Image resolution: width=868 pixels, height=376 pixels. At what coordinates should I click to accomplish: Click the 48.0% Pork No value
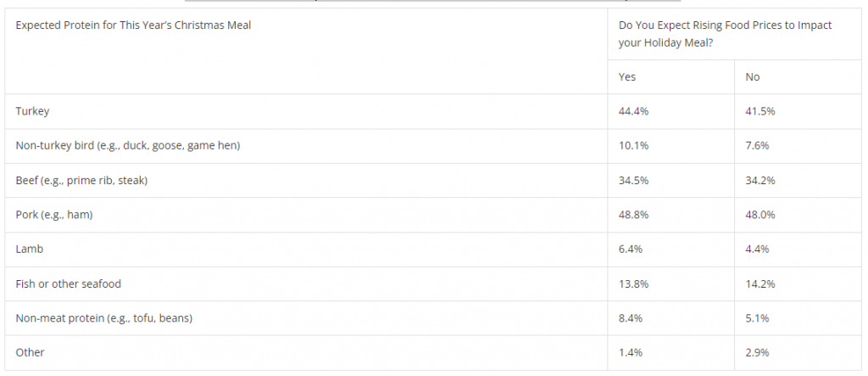click(x=759, y=215)
